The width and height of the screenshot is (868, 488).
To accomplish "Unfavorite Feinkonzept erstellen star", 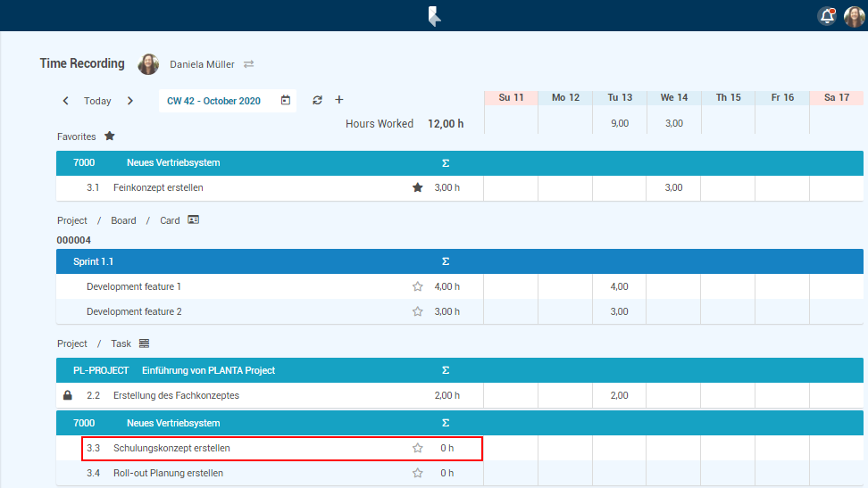I will 417,188.
